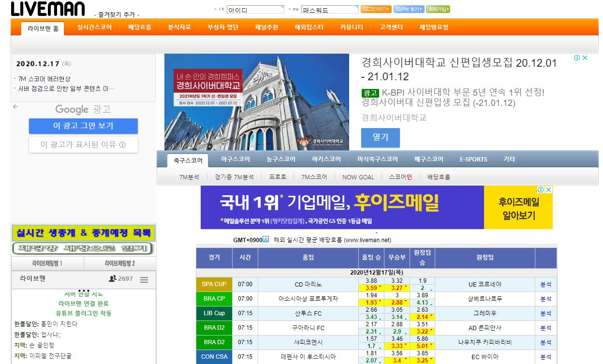Open the 실시간스코어 menu
Viewport: 603px width, 364px height.
(x=94, y=27)
